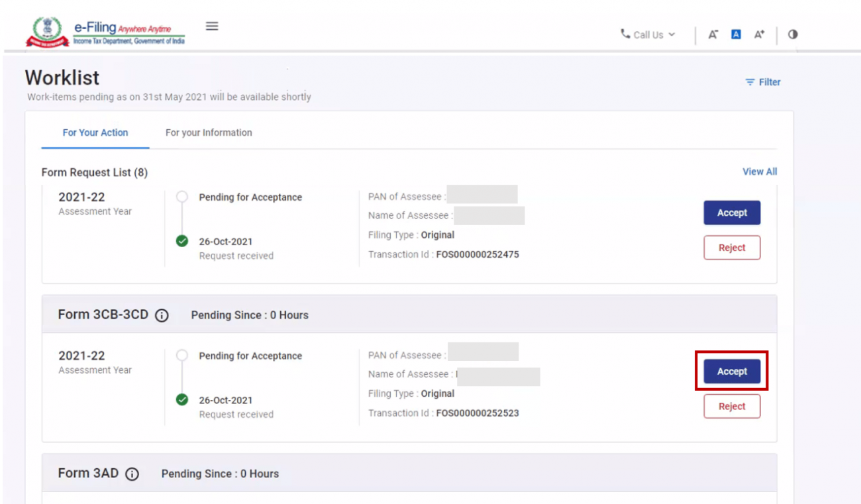Viewport: 861px width, 504px height.
Task: Click the Form 3AD info icon
Action: (132, 474)
